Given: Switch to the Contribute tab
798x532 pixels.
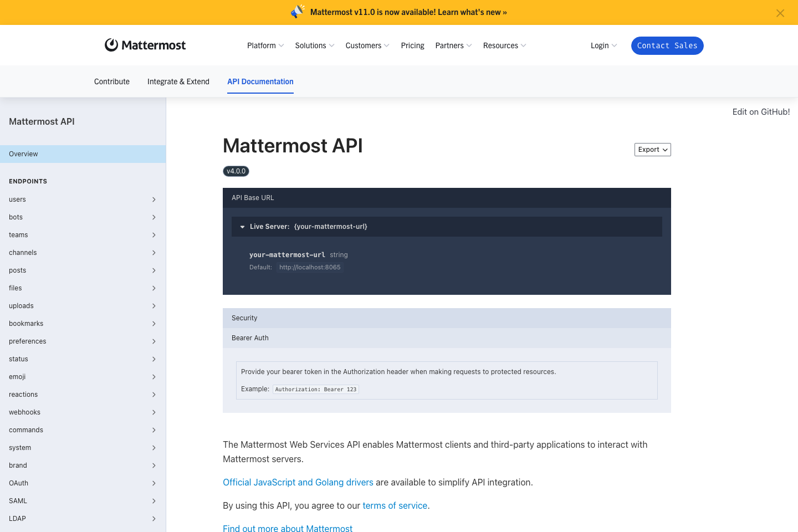Looking at the screenshot, I should coord(111,81).
